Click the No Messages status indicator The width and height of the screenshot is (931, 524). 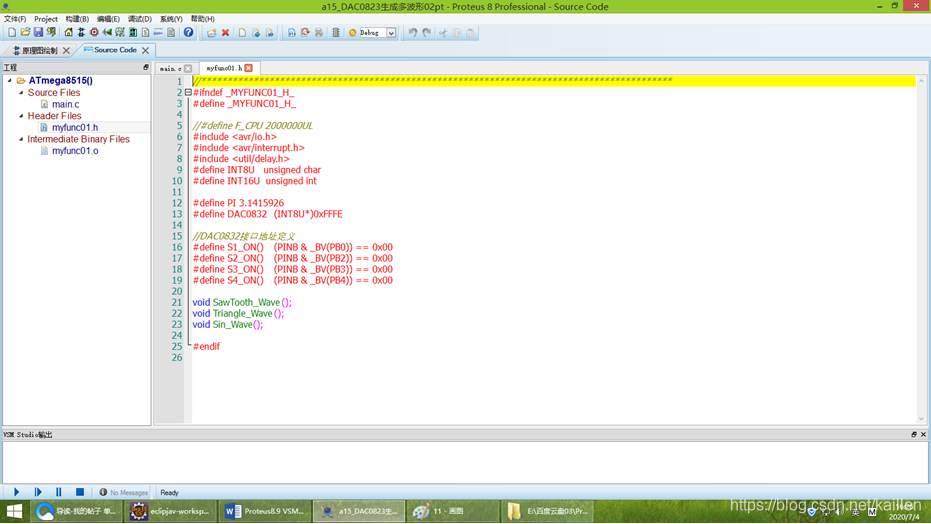coord(124,493)
